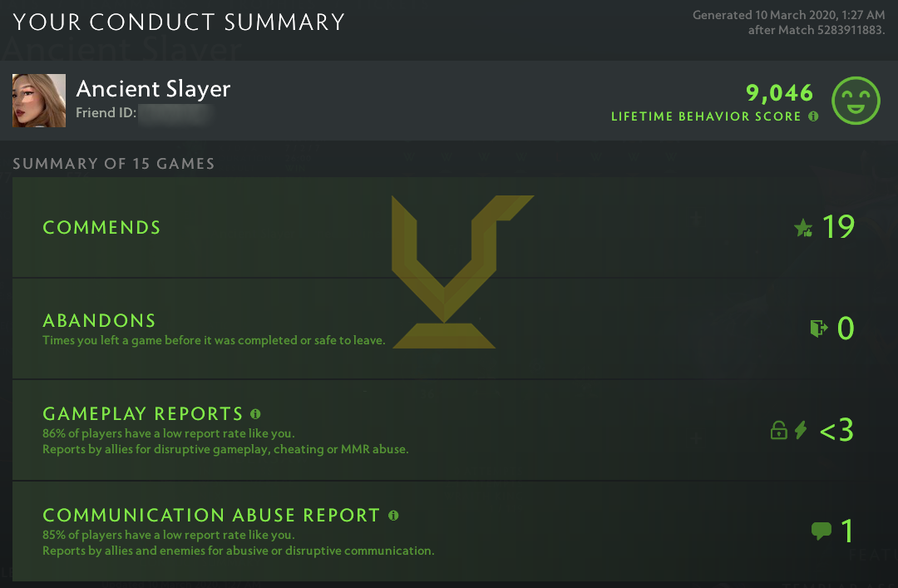Select the Ancient Slayer player name
The image size is (898, 588).
153,89
